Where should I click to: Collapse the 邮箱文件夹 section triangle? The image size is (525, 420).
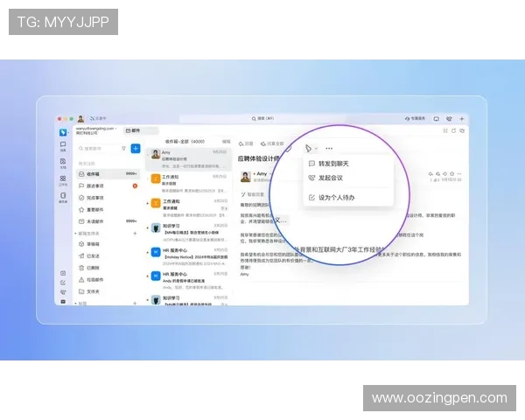75,234
